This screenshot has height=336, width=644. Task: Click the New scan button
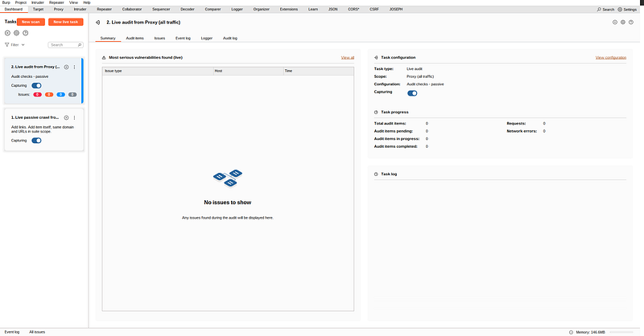(x=31, y=22)
